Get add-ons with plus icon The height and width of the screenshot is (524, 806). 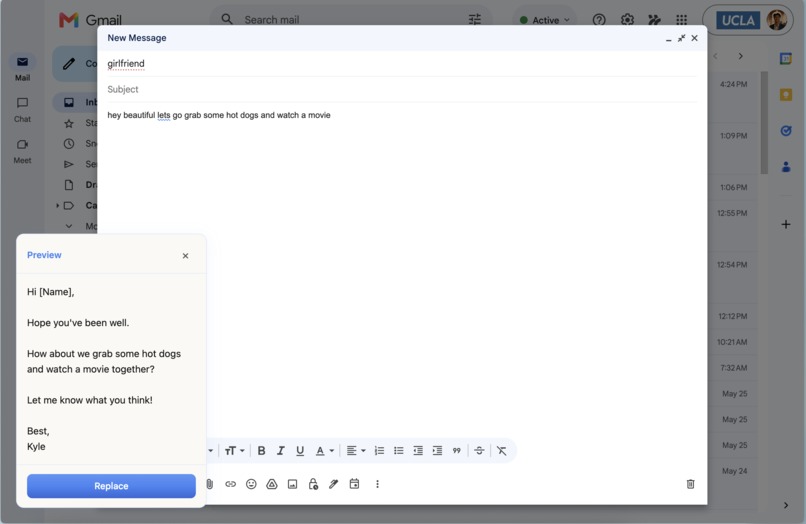click(x=785, y=224)
